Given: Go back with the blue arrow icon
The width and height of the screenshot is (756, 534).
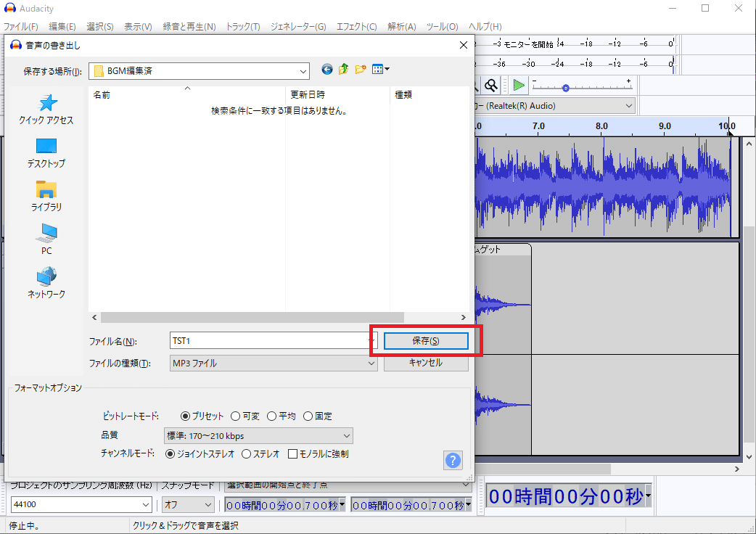Looking at the screenshot, I should tap(327, 70).
